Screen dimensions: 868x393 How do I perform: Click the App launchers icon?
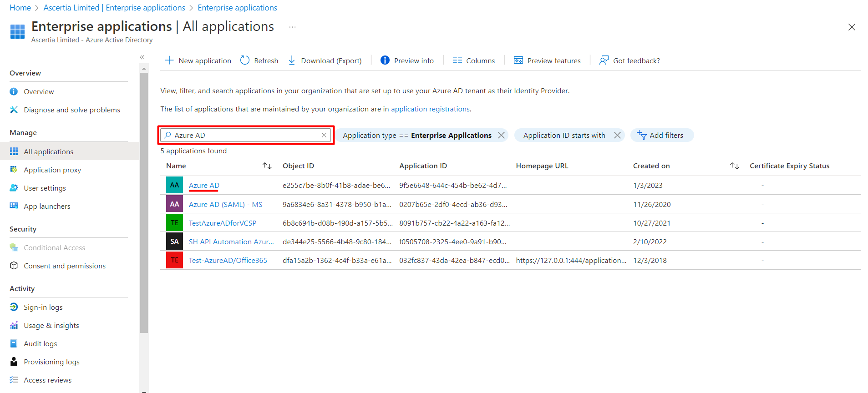click(14, 206)
